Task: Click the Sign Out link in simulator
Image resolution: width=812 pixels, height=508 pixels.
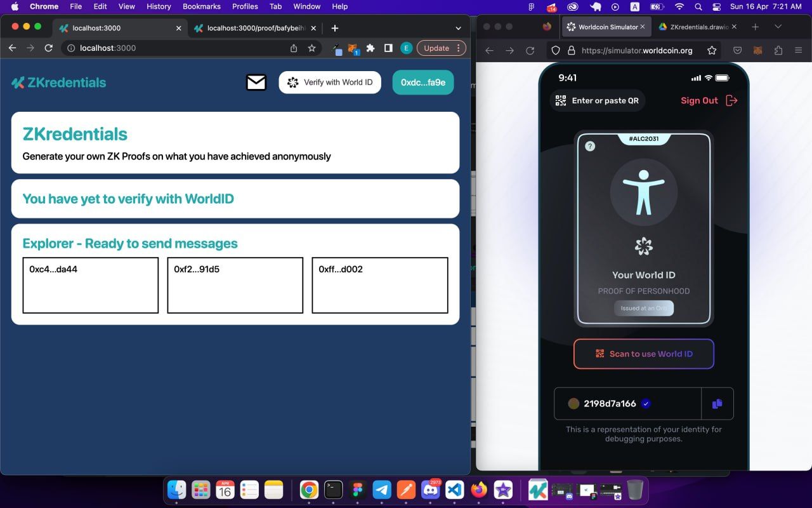Action: pyautogui.click(x=699, y=100)
